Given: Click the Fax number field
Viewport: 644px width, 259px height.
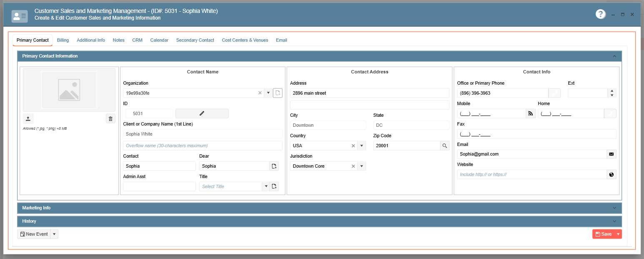Looking at the screenshot, I should [x=537, y=134].
